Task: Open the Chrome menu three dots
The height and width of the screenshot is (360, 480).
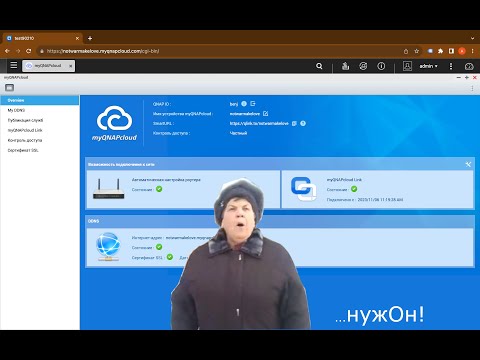Action: click(473, 51)
